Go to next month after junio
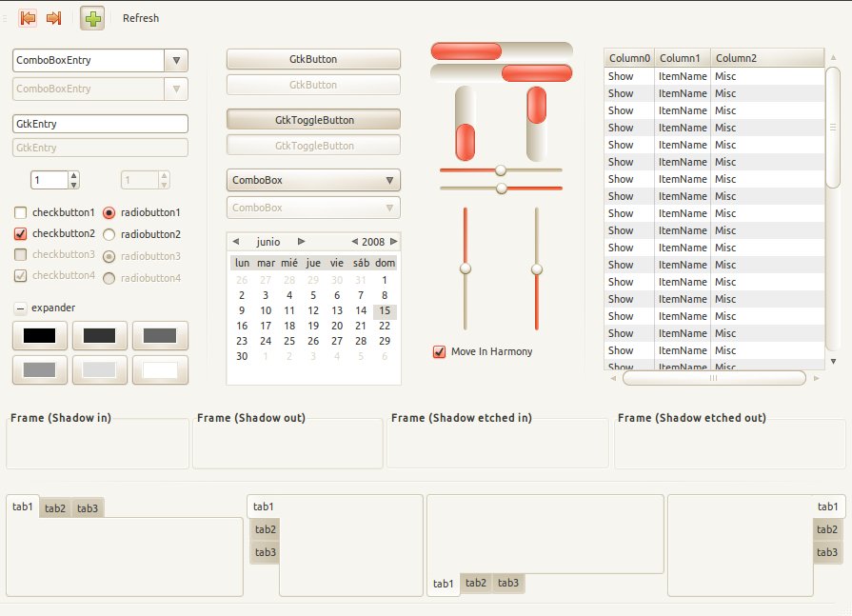 click(301, 241)
